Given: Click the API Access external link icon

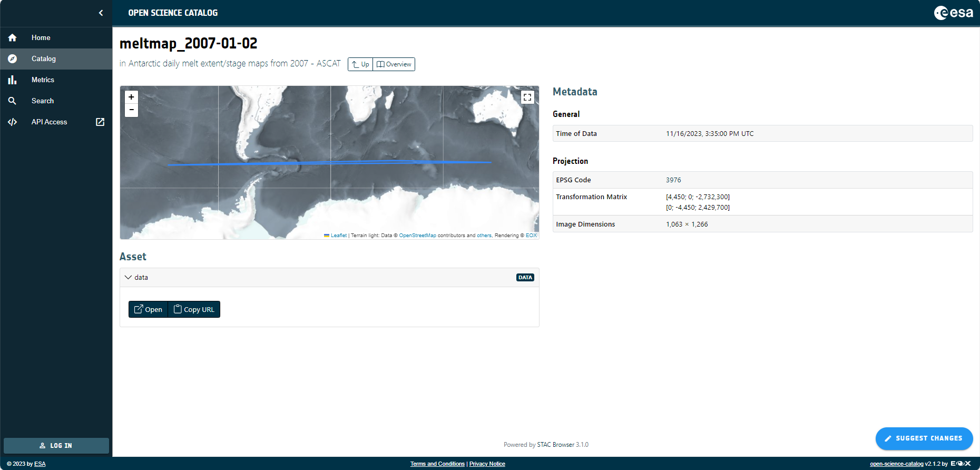Looking at the screenshot, I should 100,122.
